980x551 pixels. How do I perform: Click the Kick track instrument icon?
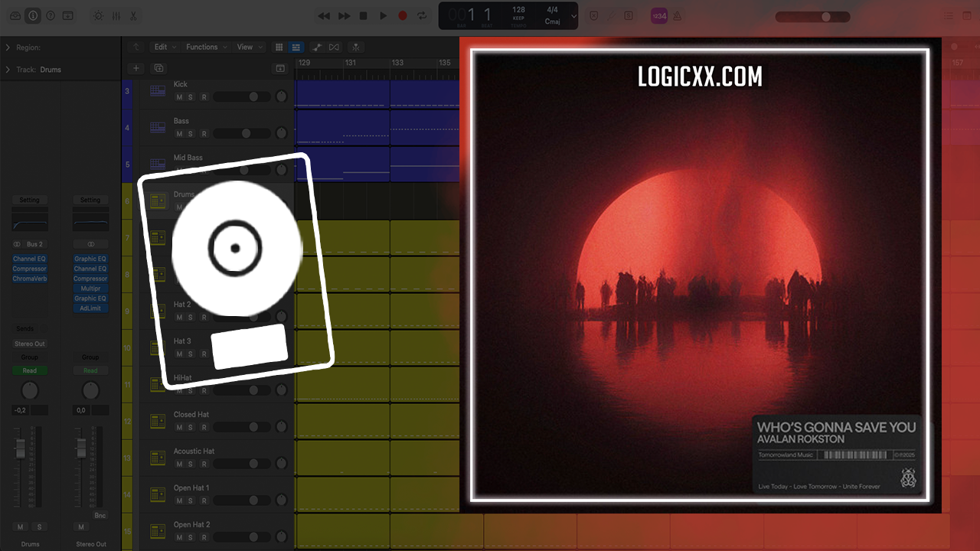click(158, 90)
